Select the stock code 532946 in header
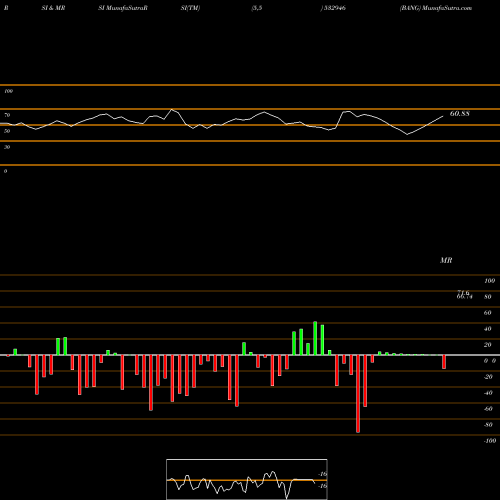 [x=334, y=8]
